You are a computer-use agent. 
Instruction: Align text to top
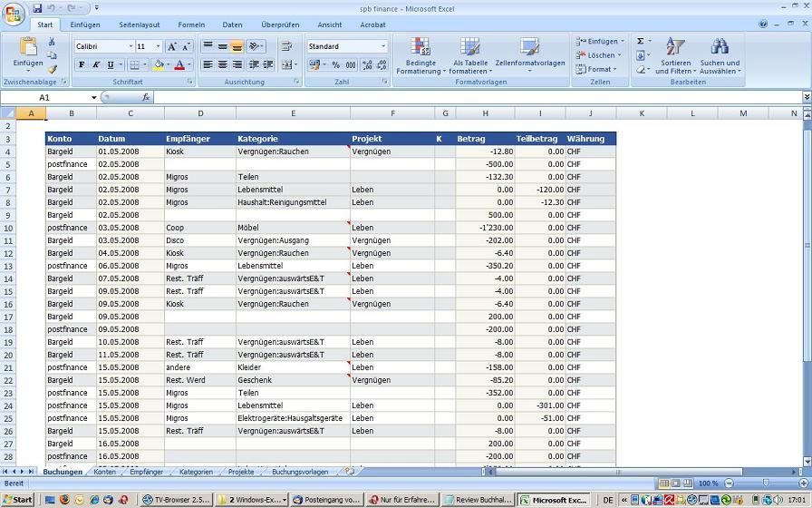coord(208,46)
